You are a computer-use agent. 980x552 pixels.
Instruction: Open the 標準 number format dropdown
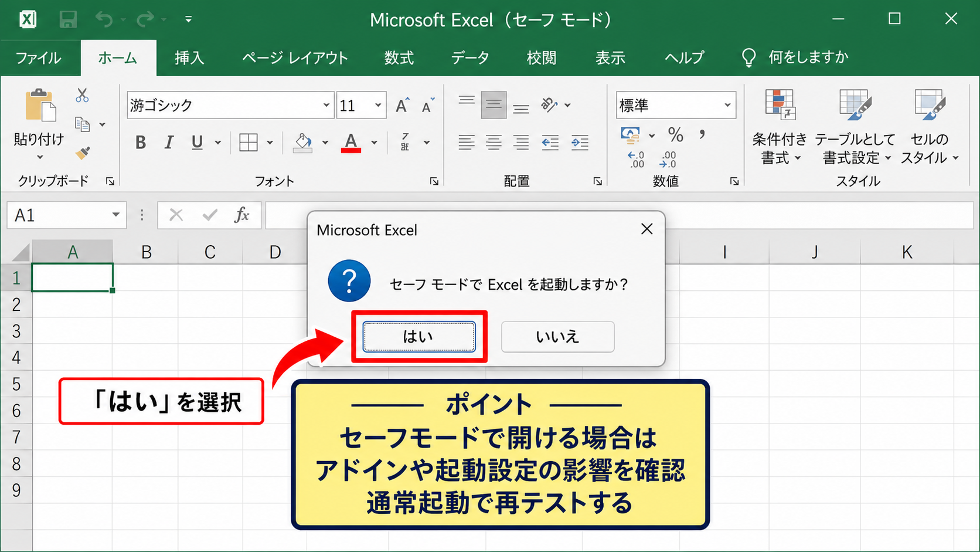727,106
